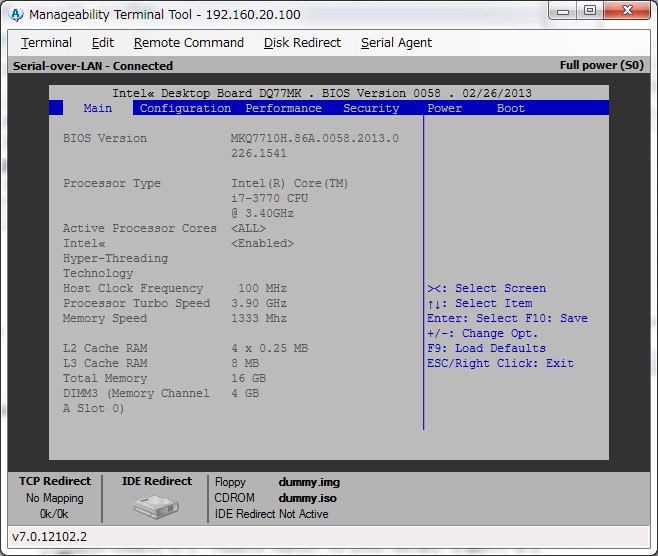Select the Active Processor Cores <ALL> option
This screenshot has height=556, width=658.
251,228
